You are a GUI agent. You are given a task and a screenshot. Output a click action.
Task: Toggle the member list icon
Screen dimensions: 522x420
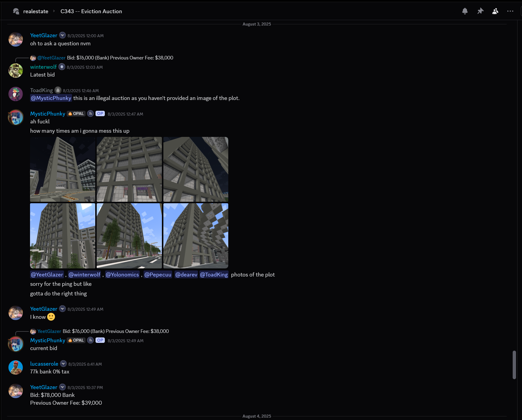(495, 11)
